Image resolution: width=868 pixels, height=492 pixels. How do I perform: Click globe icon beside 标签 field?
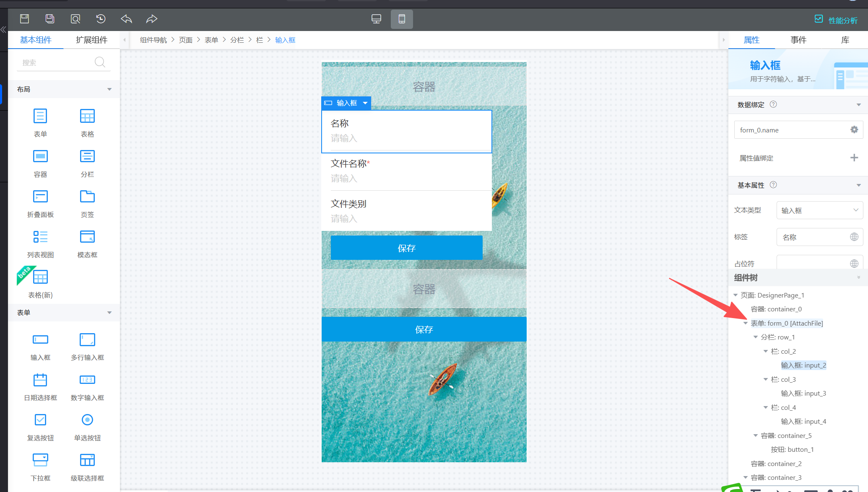point(854,237)
